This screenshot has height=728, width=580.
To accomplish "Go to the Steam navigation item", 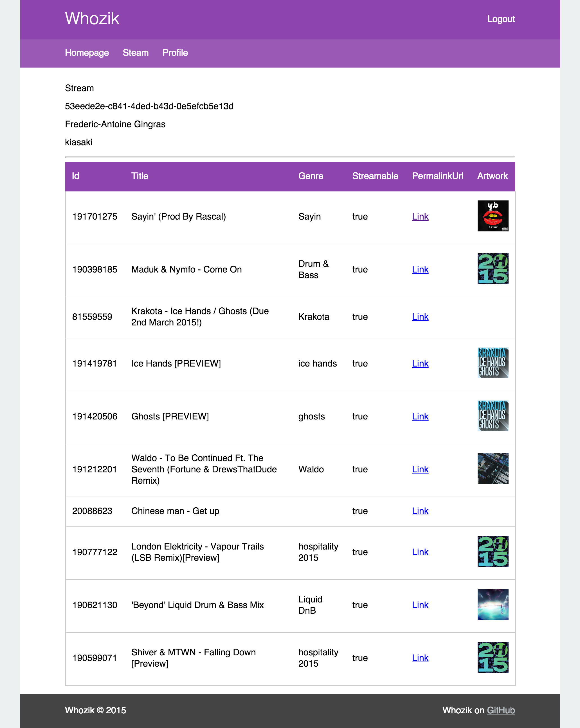I will tap(135, 53).
